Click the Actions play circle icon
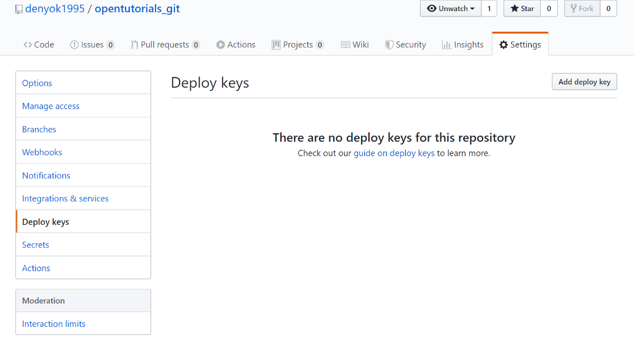Viewport: 634px width, 364px height. [220, 45]
